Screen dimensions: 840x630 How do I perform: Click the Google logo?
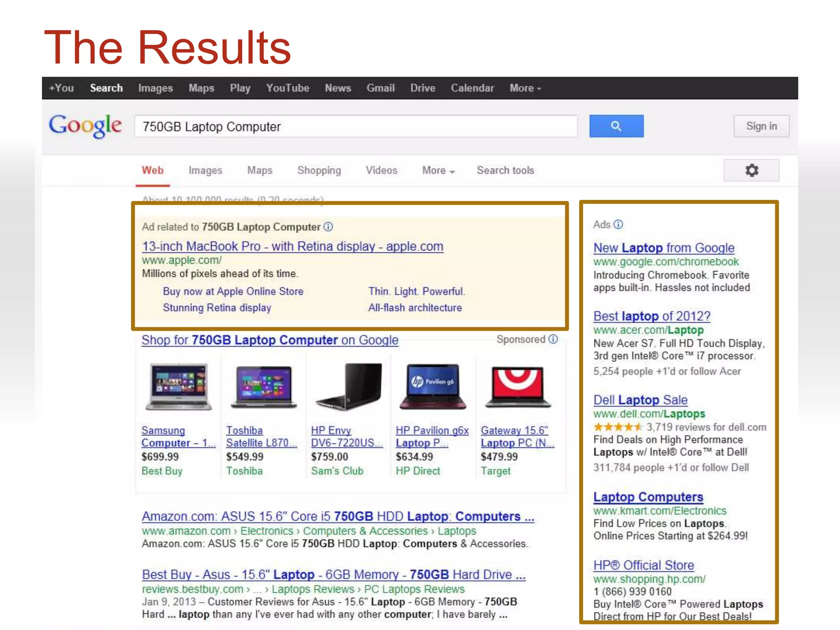85,126
